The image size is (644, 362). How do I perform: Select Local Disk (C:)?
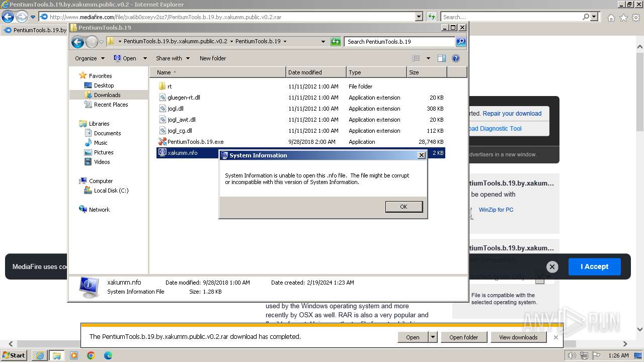pos(111,191)
